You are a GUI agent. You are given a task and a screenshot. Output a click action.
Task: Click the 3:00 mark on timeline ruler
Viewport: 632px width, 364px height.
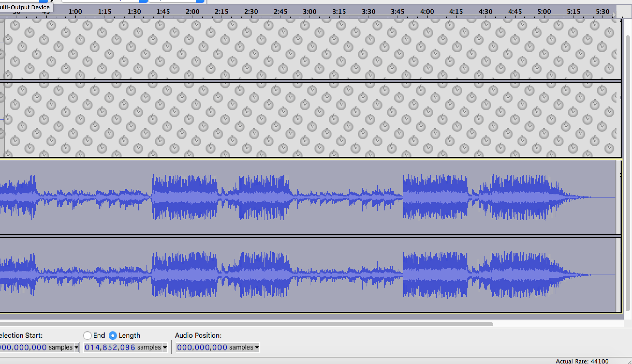point(310,12)
